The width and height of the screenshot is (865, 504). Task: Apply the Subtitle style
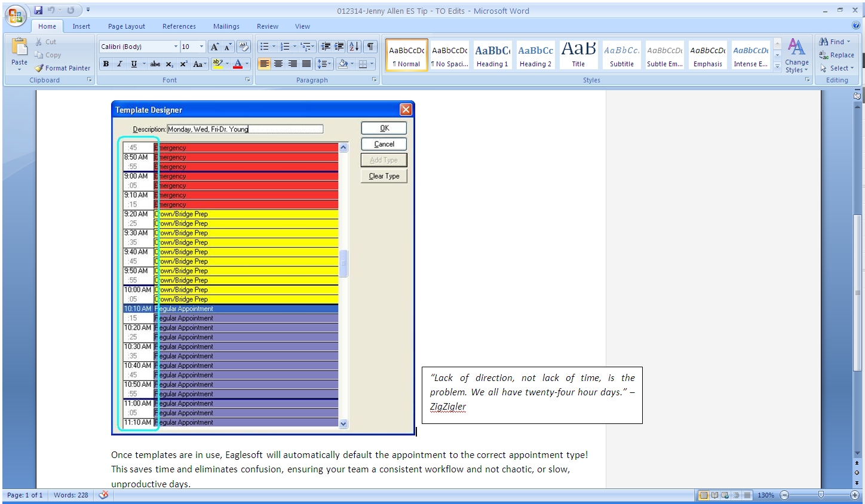click(x=622, y=56)
